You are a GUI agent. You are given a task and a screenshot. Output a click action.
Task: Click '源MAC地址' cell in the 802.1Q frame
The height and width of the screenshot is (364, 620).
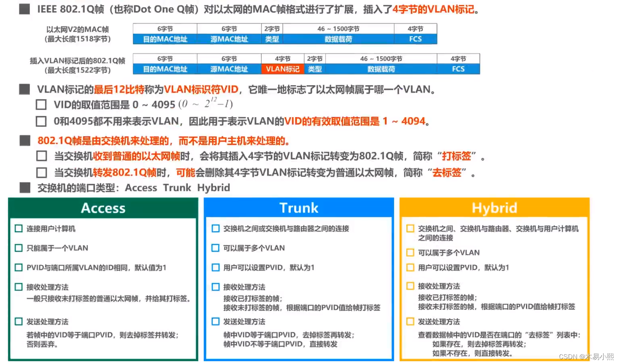click(x=229, y=69)
